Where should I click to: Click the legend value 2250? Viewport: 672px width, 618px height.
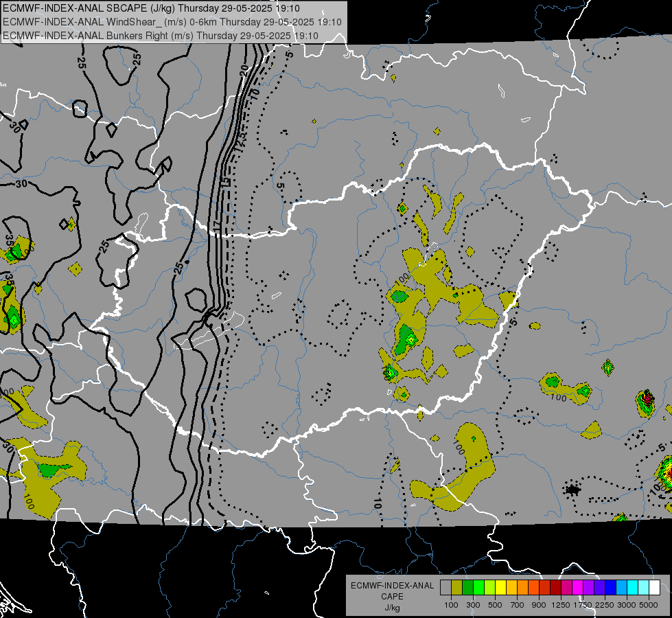pyautogui.click(x=605, y=605)
